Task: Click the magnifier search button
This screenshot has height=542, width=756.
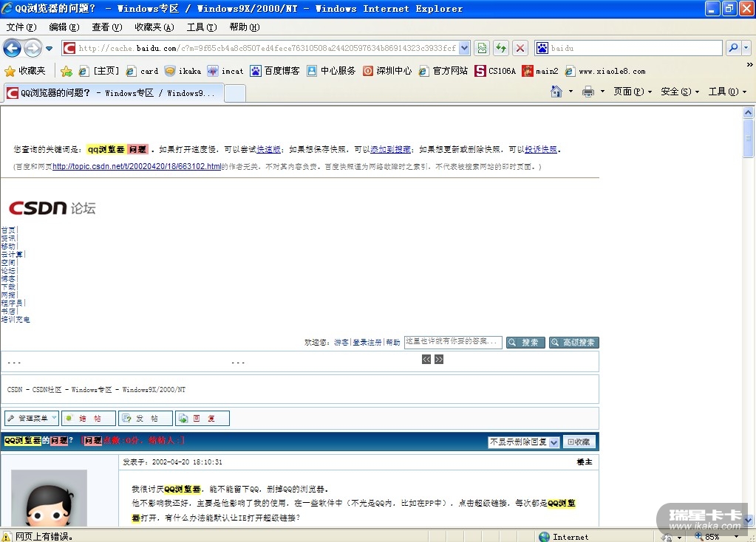Action: click(x=733, y=48)
